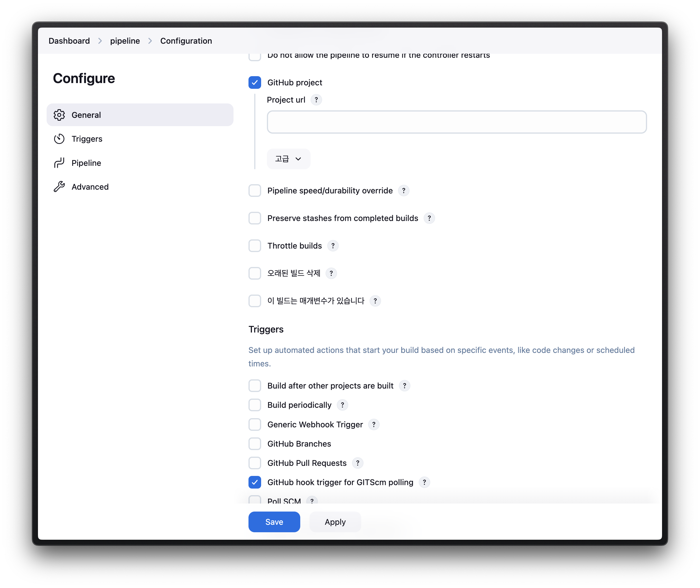
Task: Click the Configure page heading
Action: click(84, 79)
